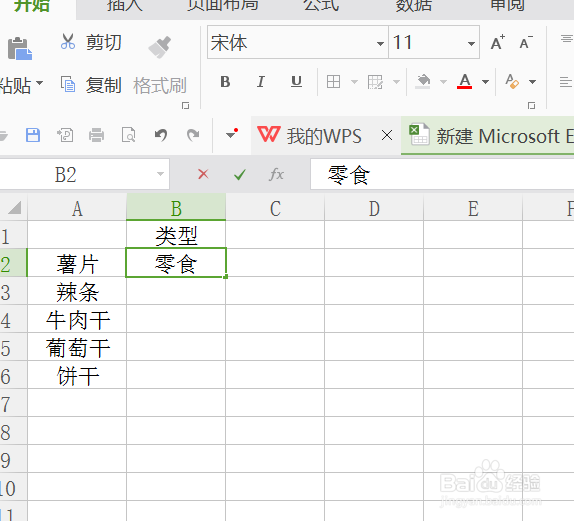Open the 宋体 font name dropdown
Screen dimensions: 574x521
click(380, 44)
